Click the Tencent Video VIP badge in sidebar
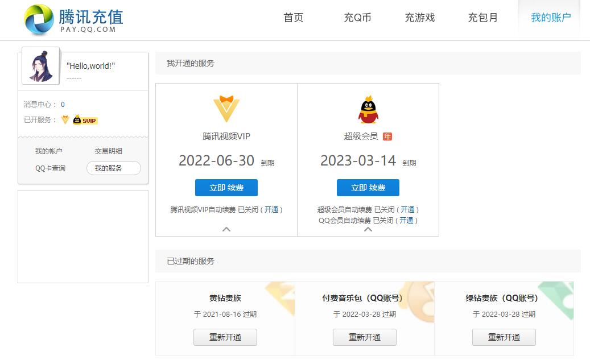Screen dimensions: 590x364 click(x=65, y=119)
